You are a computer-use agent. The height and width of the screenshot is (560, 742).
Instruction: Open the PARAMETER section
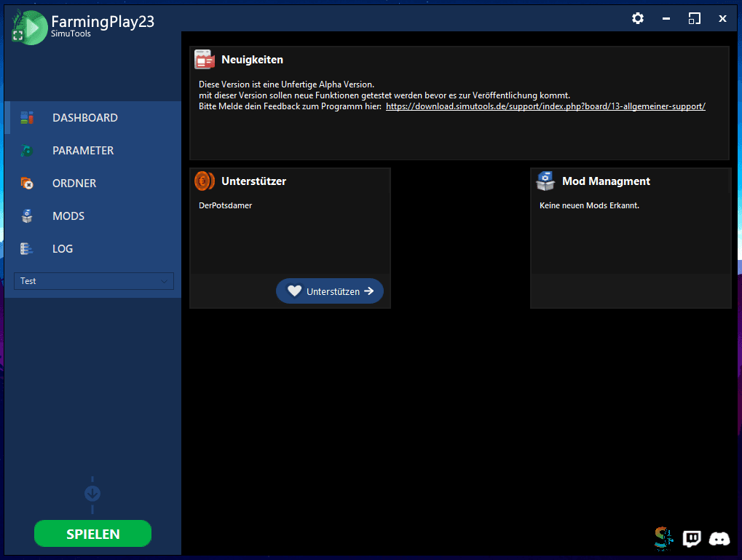(92, 151)
